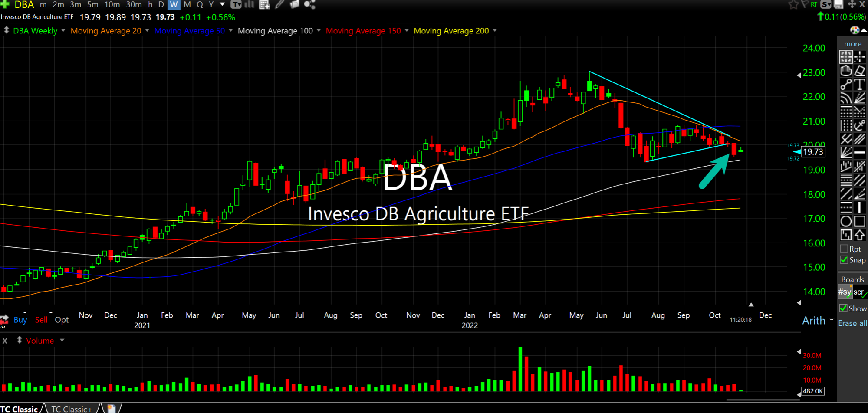Select the Fibonacci arcs tool
This screenshot has height=413, width=868.
point(846,98)
